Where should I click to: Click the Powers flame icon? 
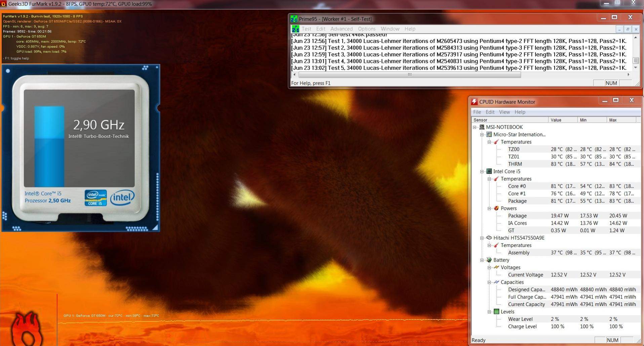click(496, 208)
